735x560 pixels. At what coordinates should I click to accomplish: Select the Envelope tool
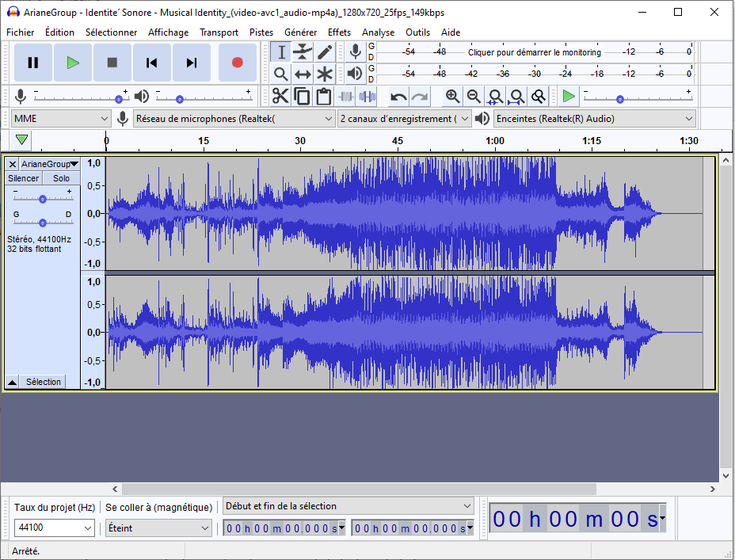pos(303,52)
